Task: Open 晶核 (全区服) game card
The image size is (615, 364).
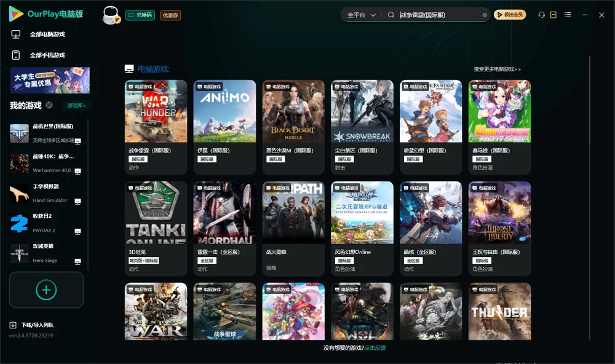Action: pos(430,228)
